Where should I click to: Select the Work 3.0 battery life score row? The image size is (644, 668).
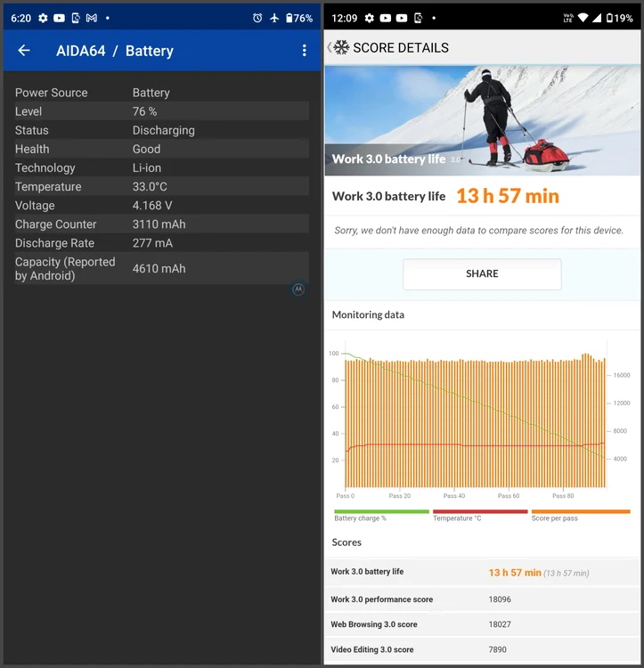482,572
